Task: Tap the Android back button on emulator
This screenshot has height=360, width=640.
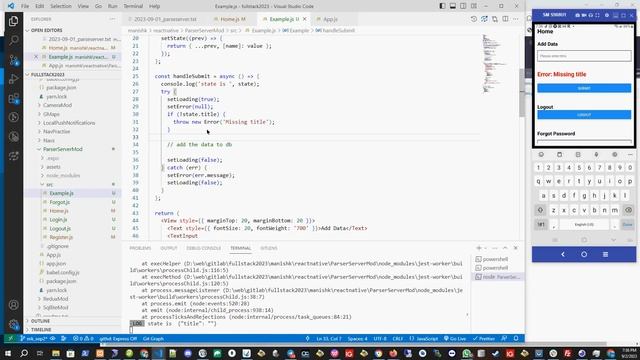Action: (x=563, y=254)
